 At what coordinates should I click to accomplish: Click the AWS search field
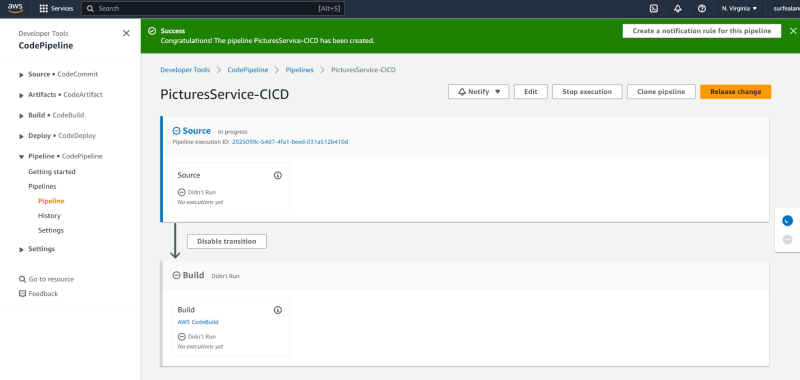(x=213, y=9)
